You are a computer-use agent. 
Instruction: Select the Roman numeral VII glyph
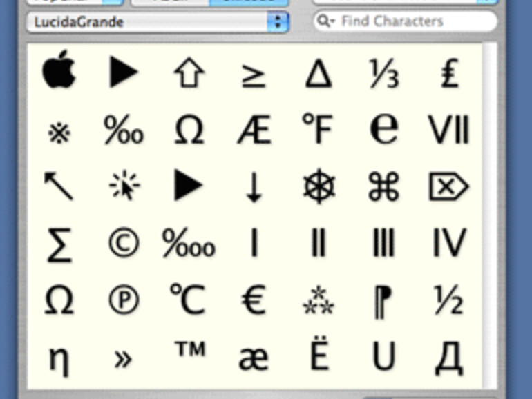(448, 129)
